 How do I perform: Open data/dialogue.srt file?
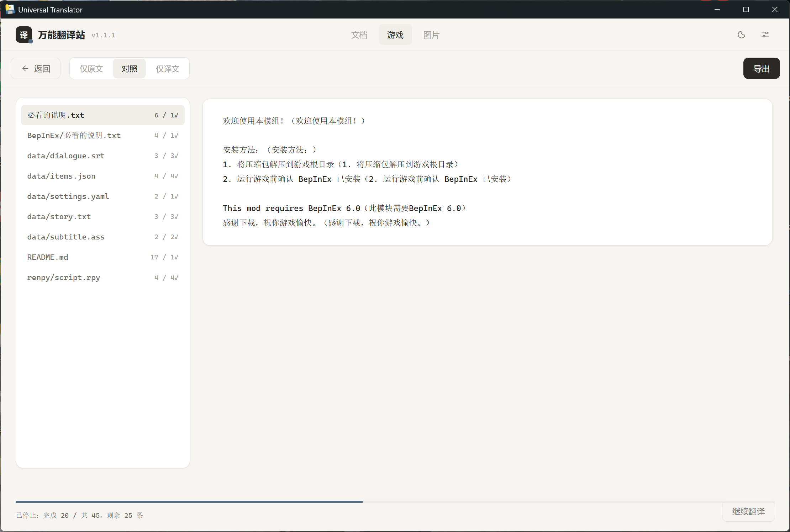103,156
